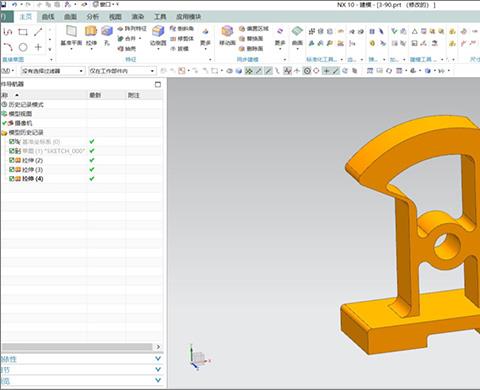Select the circle sketch tool
Viewport: 480px width, 390px height.
[23, 47]
